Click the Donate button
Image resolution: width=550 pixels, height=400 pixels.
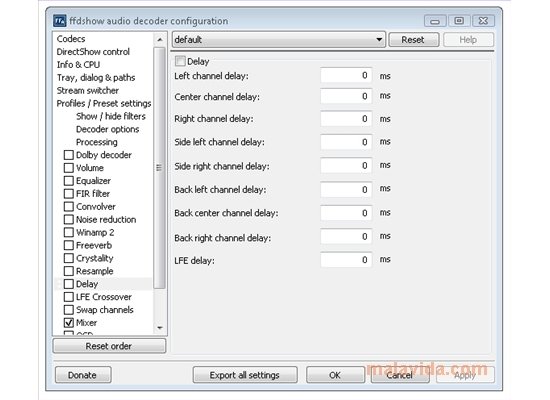(x=83, y=375)
